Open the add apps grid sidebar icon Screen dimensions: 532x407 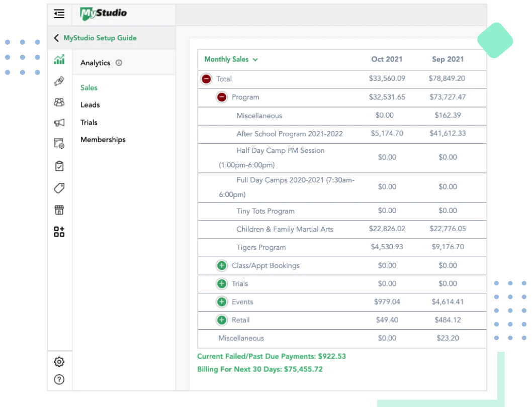tap(59, 232)
